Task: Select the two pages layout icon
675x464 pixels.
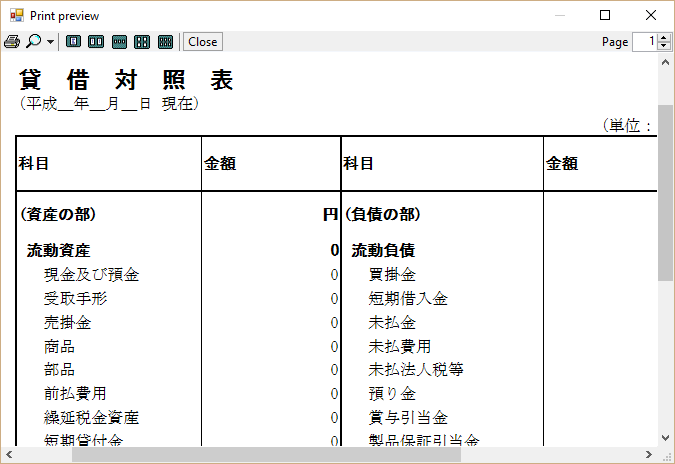Action: (96, 42)
